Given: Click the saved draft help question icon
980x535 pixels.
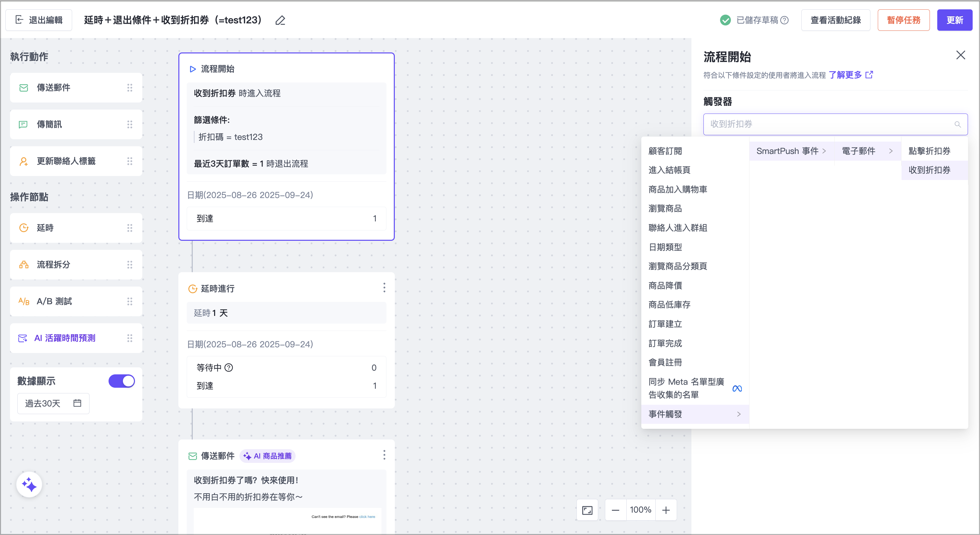Looking at the screenshot, I should coord(785,20).
